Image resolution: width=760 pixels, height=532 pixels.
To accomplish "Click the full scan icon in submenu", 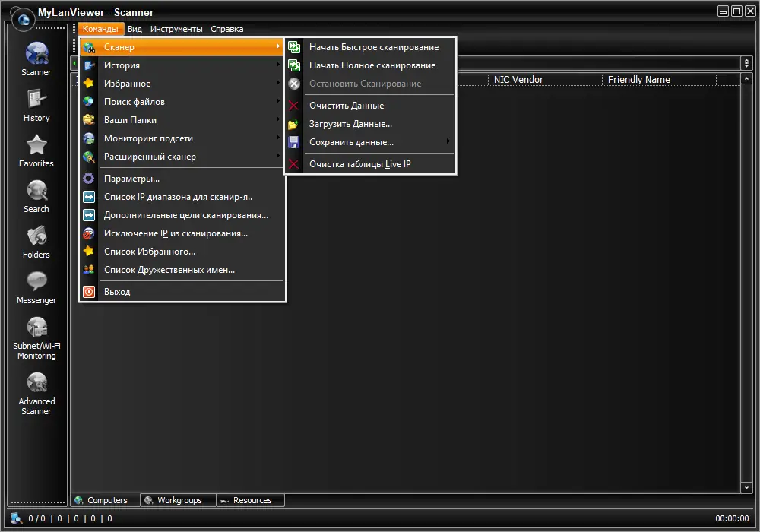I will pos(294,65).
